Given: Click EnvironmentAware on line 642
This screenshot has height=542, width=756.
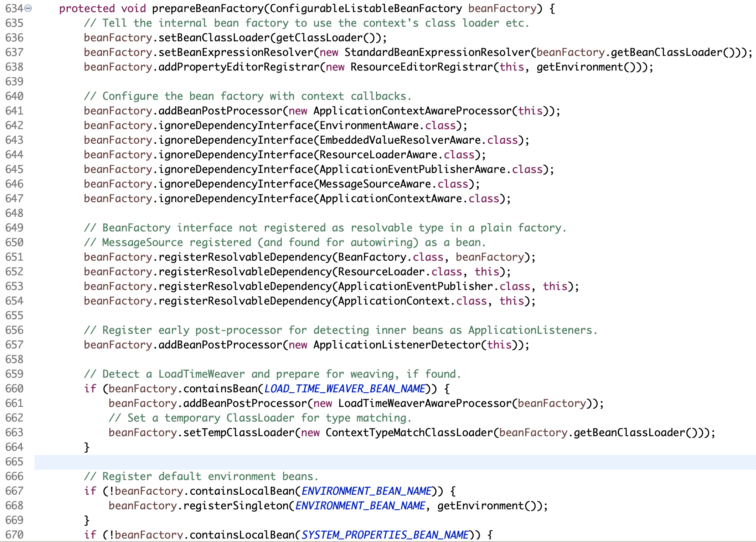Looking at the screenshot, I should pos(369,126).
